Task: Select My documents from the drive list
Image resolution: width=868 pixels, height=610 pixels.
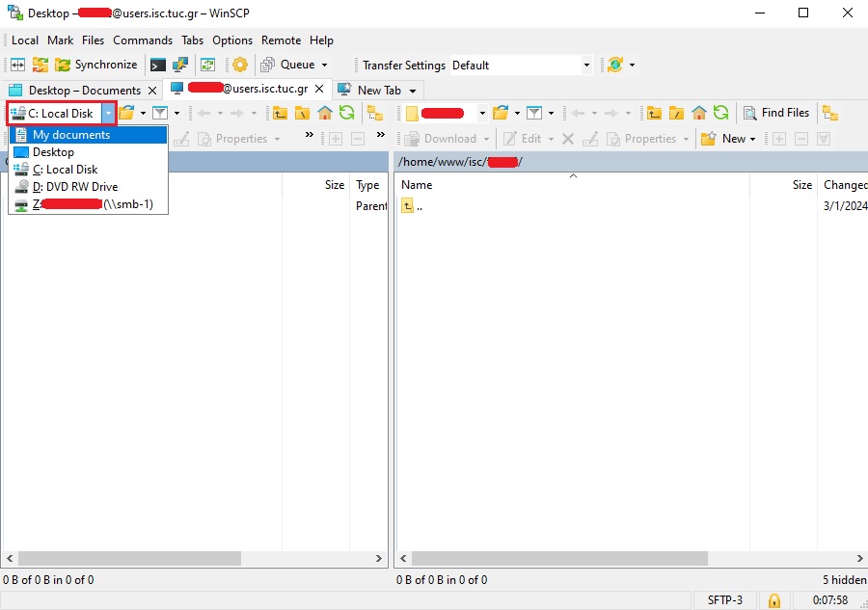Action: click(x=70, y=135)
